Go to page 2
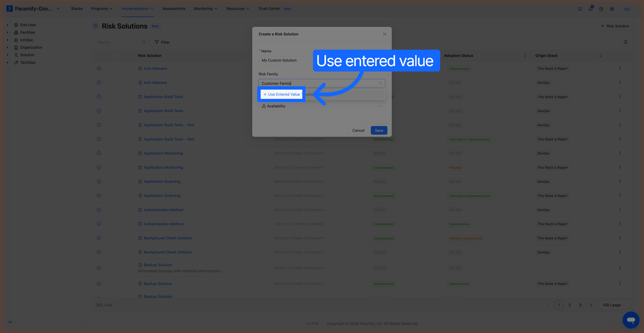Screen dimensions: 644x333 pos(570,305)
